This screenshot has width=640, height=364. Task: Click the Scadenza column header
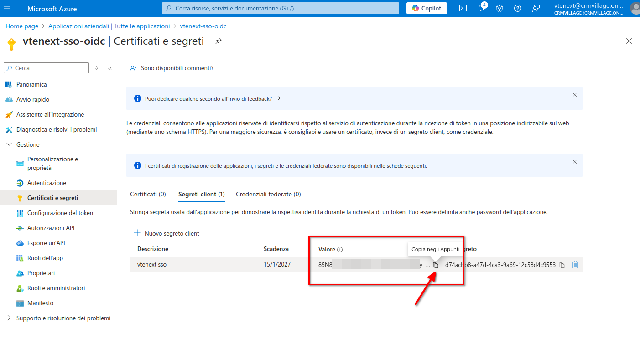coord(276,249)
